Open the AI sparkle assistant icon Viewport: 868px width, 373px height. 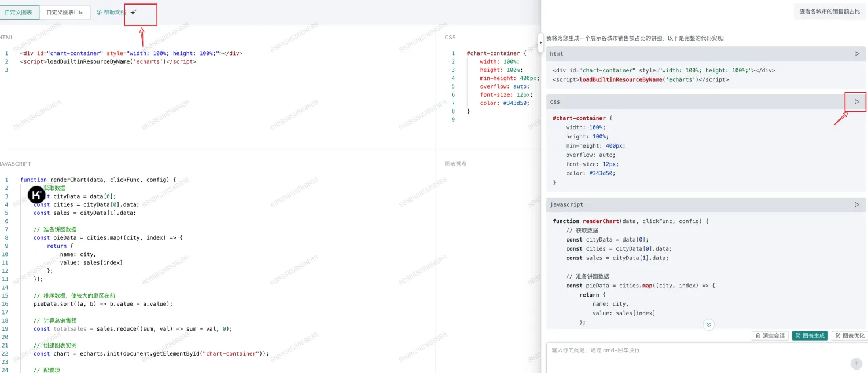133,12
